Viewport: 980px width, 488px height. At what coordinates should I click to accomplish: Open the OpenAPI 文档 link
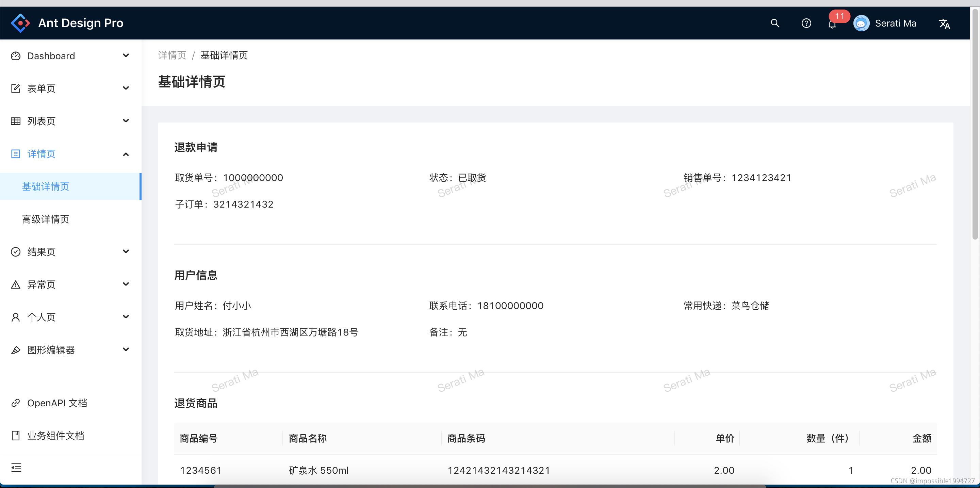pyautogui.click(x=57, y=403)
